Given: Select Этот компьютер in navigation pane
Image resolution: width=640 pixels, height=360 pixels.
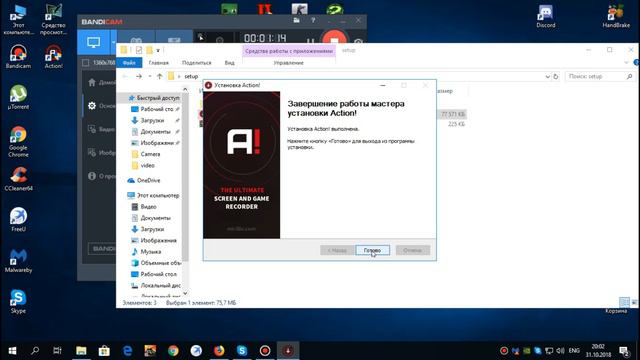Looking at the screenshot, I should (153, 196).
